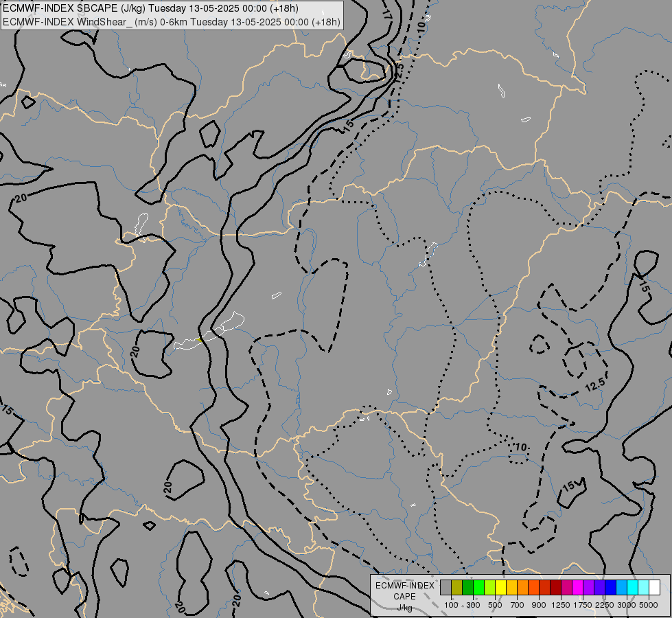The height and width of the screenshot is (618, 672).
Task: Click the ECMWF-INDEX SBCAPE title line
Action: (x=150, y=8)
